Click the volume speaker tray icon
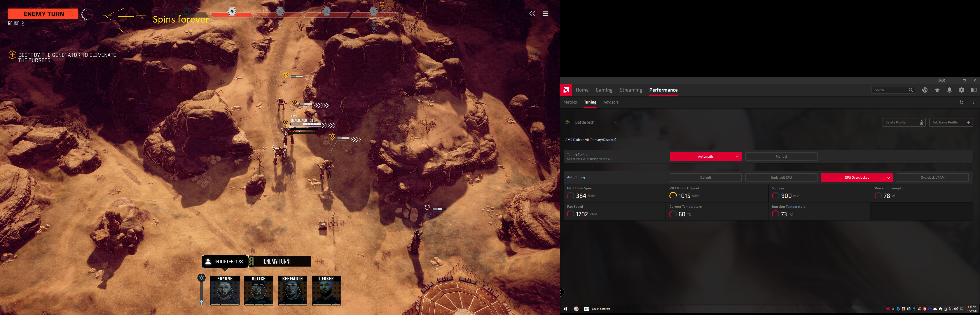 [956, 309]
